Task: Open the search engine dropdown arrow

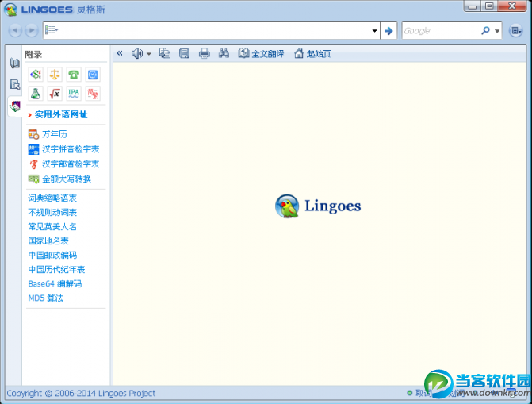Action: point(497,31)
